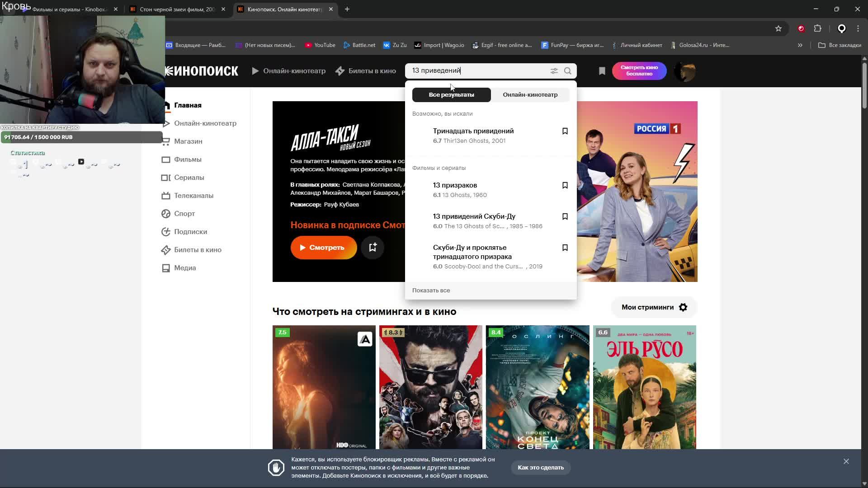Viewport: 868px width, 488px height.
Task: Toggle bookmark for 13 призраков result
Action: pos(565,185)
